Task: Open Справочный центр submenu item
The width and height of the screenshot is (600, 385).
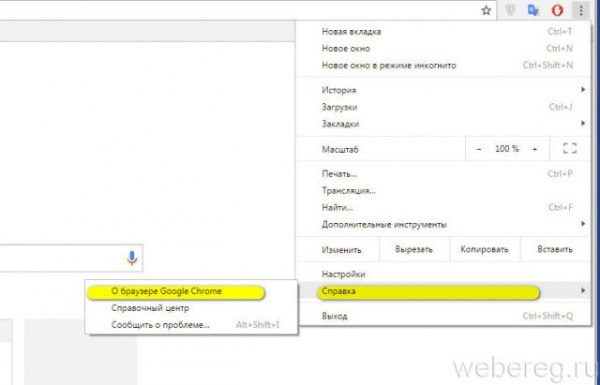Action: [191, 308]
